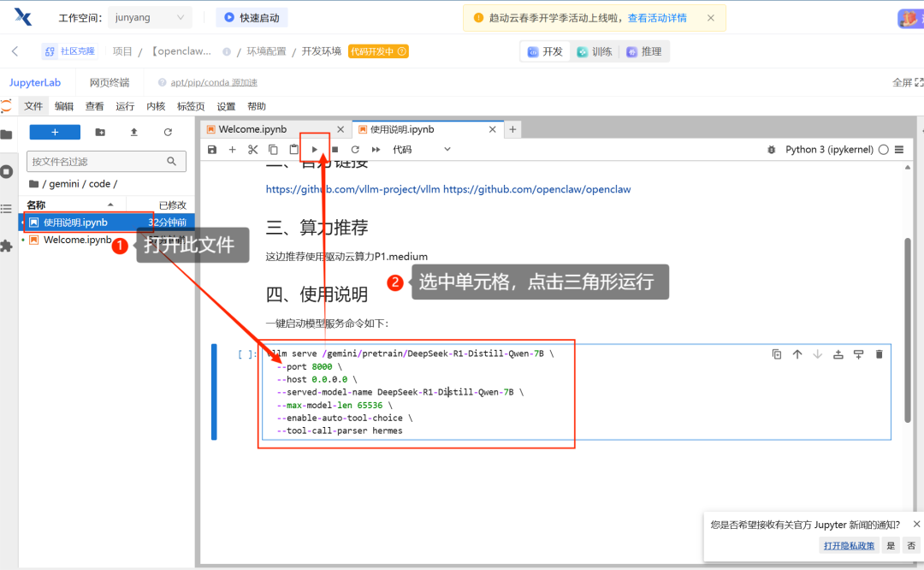Decline Jupyter news by clicking 否

point(913,545)
